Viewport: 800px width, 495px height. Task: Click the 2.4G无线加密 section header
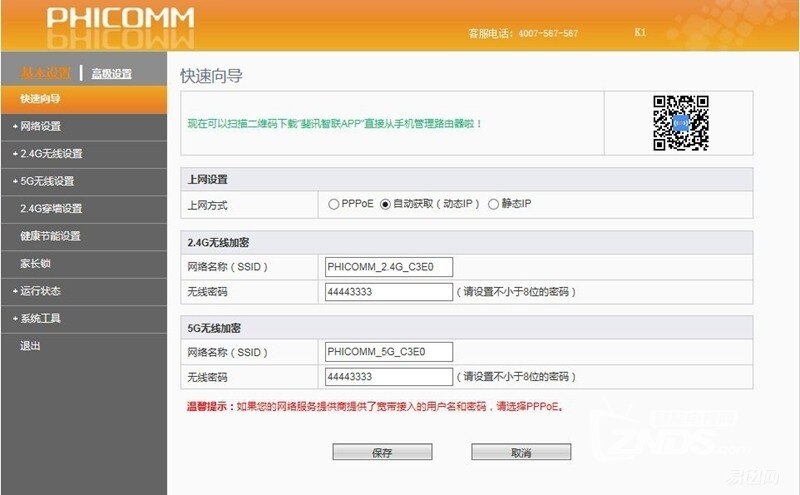pyautogui.click(x=466, y=242)
